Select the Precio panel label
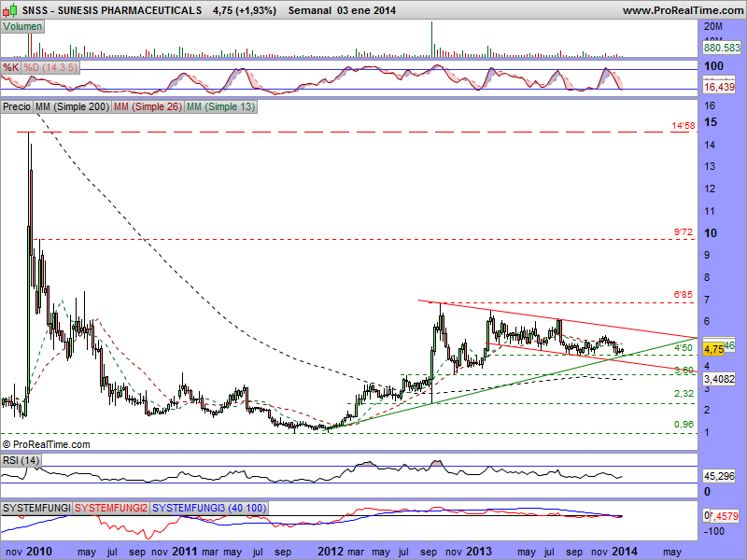The image size is (747, 560). pos(17,106)
